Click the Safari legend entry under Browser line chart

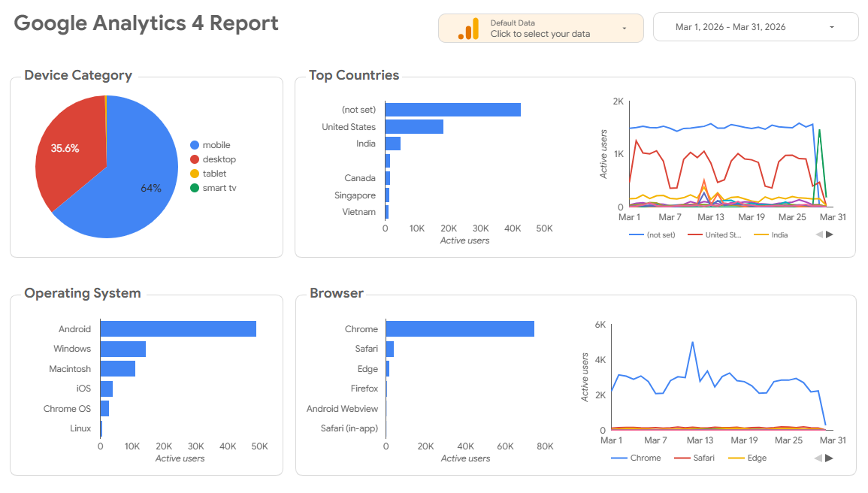pos(694,458)
